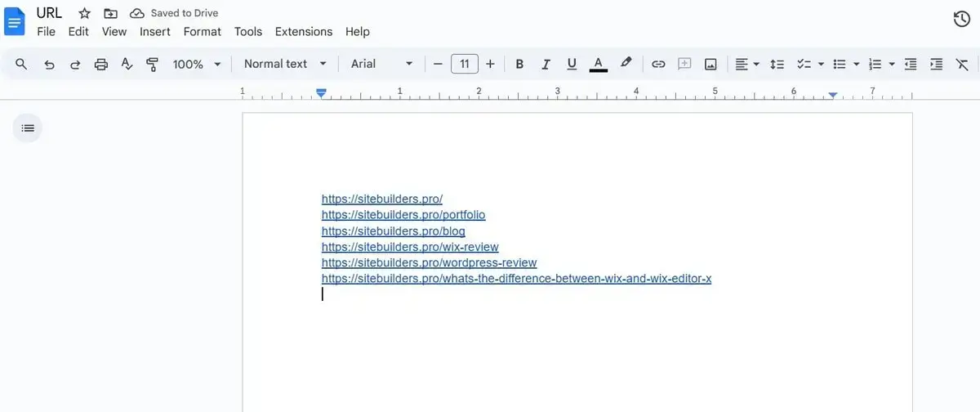Show the document outline panel
This screenshot has width=980, height=412.
[x=28, y=128]
